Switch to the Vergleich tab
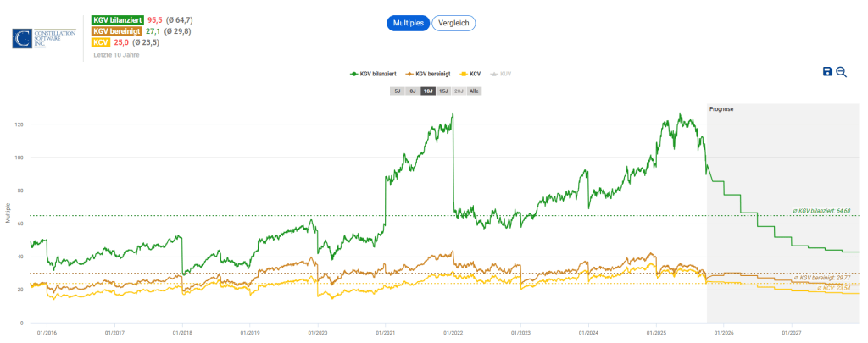Screen dimensions: 868x343 tap(453, 23)
